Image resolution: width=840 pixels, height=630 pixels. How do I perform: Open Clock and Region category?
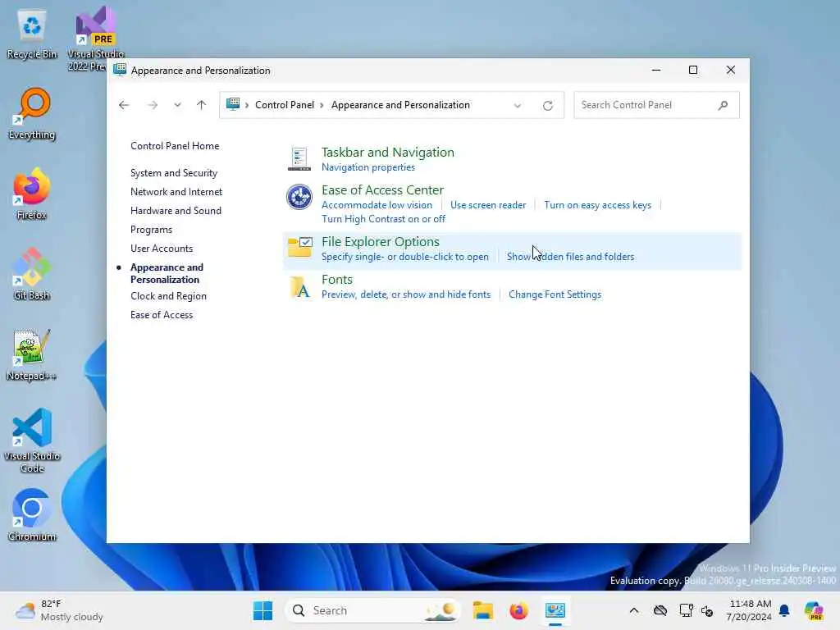point(168,295)
